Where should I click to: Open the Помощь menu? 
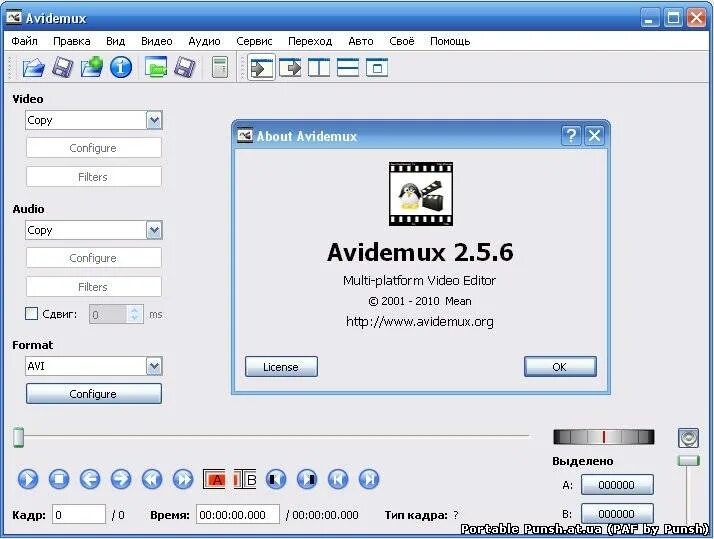450,41
